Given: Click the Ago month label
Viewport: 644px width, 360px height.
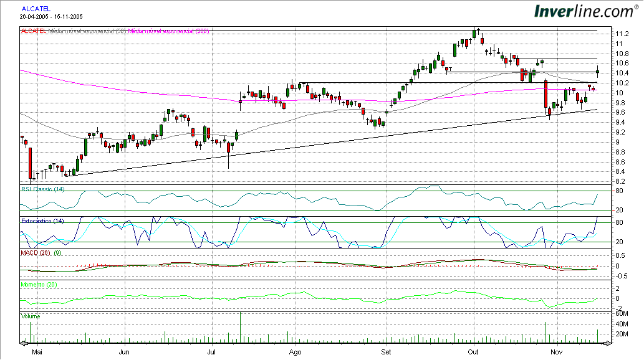Looking at the screenshot, I should [296, 351].
